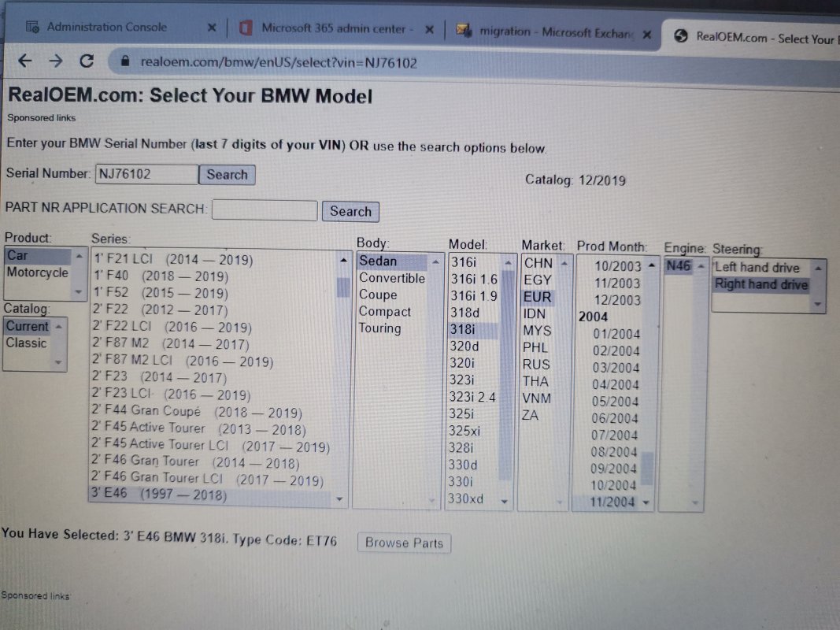The height and width of the screenshot is (630, 840).
Task: Select model 318i
Action: coord(474,329)
